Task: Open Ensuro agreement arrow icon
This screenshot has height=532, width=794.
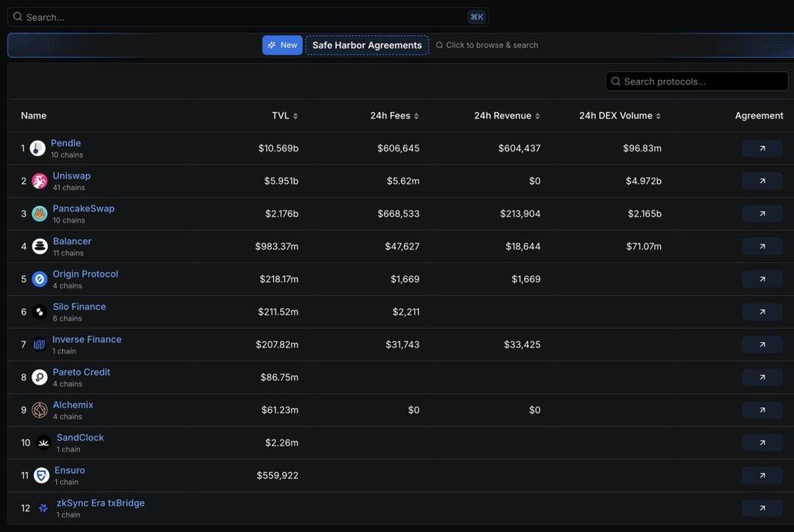Action: coord(762,475)
